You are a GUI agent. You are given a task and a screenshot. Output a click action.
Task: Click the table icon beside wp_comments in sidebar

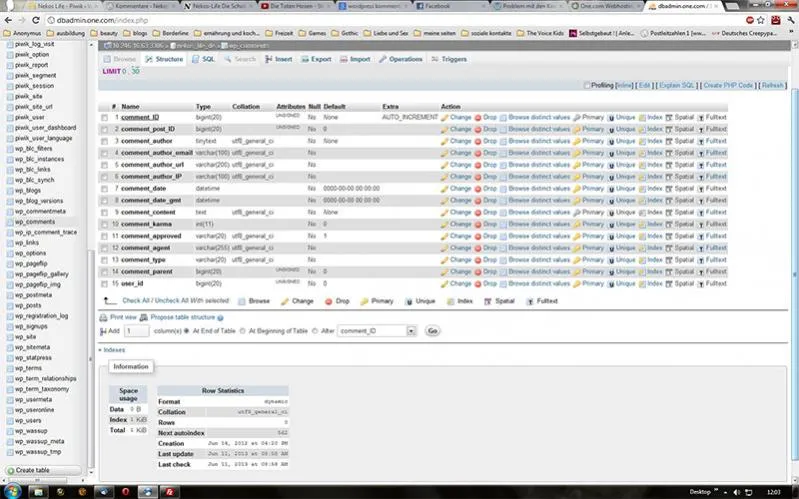click(10, 222)
